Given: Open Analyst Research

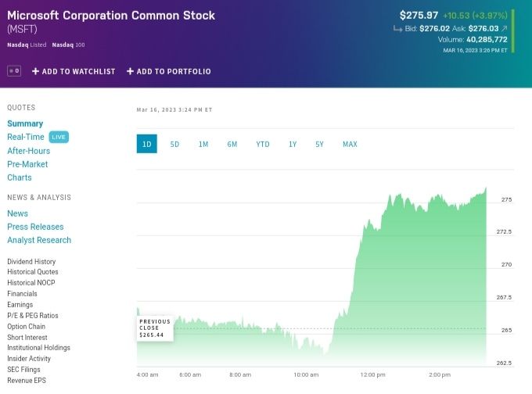Looking at the screenshot, I should point(39,240).
